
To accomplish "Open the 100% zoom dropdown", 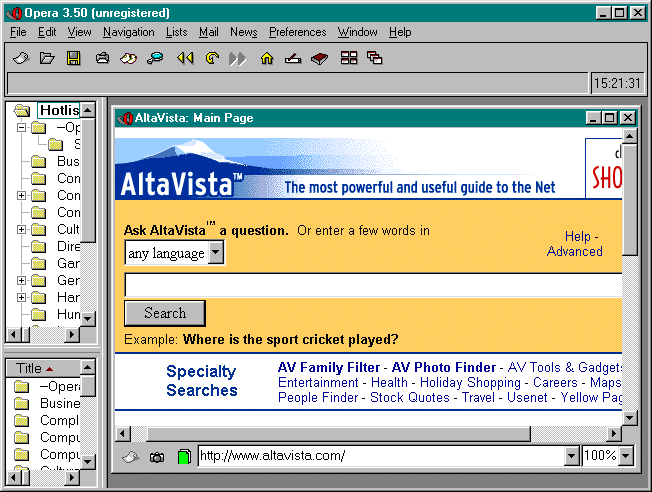I will coord(626,456).
